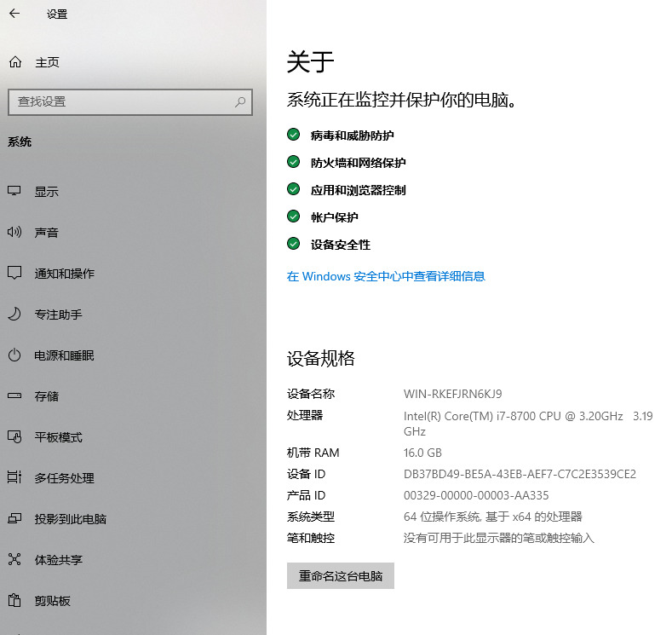Click the back arrow icon

tap(14, 14)
